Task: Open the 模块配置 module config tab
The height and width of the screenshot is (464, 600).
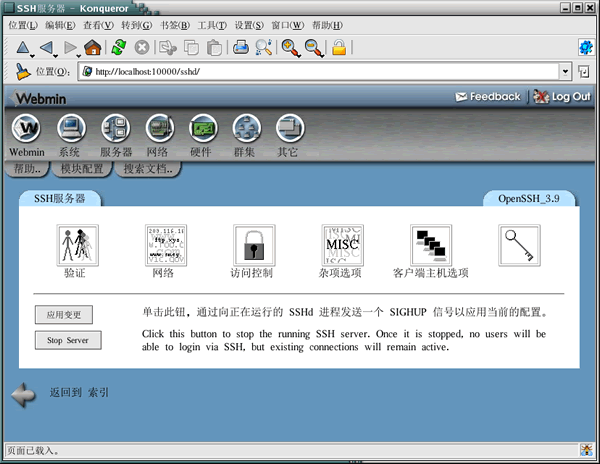Action: click(82, 169)
